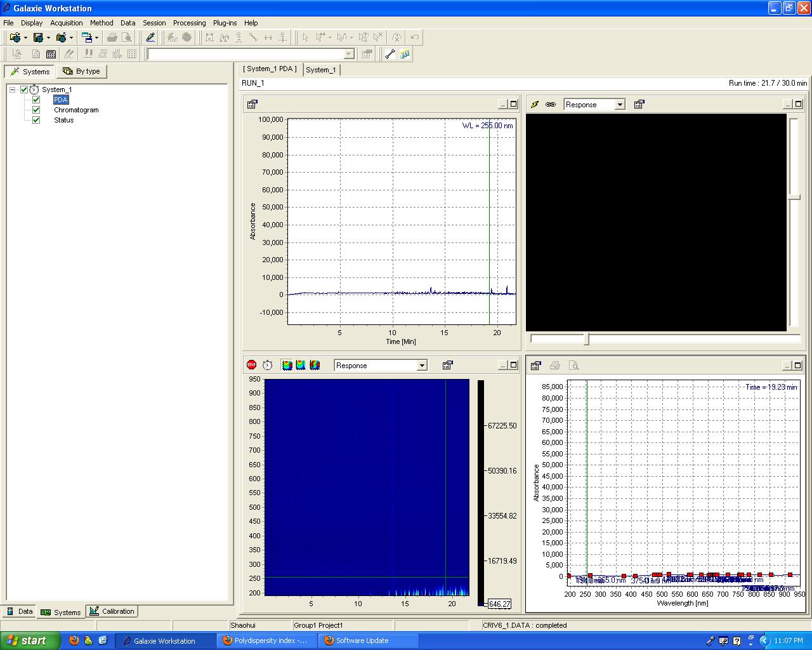
Task: Click the pen edit icon in the main toolbar
Action: [x=150, y=37]
